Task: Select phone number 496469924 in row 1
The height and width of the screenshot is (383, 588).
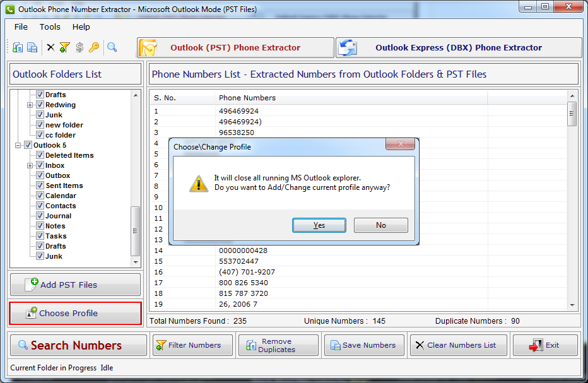Action: tap(238, 111)
